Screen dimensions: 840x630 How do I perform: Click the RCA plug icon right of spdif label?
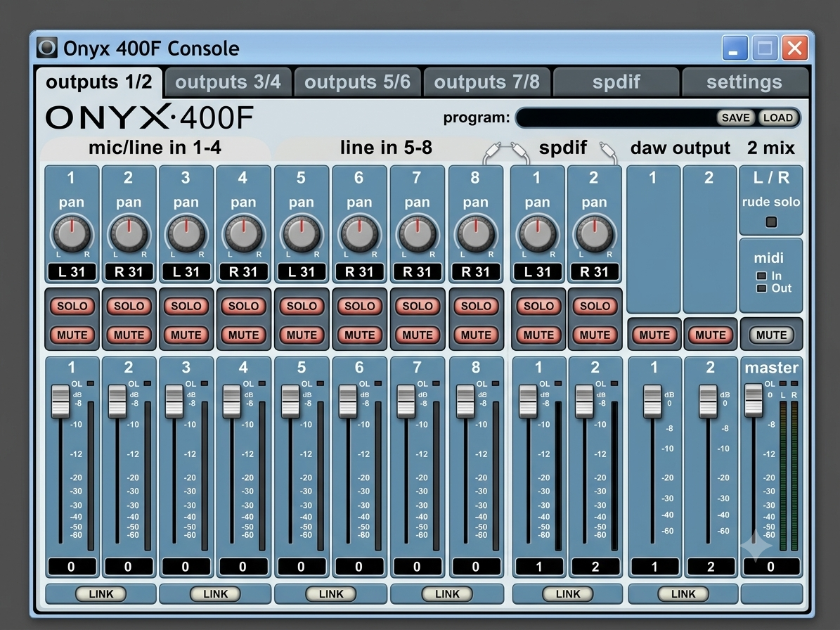click(x=608, y=152)
